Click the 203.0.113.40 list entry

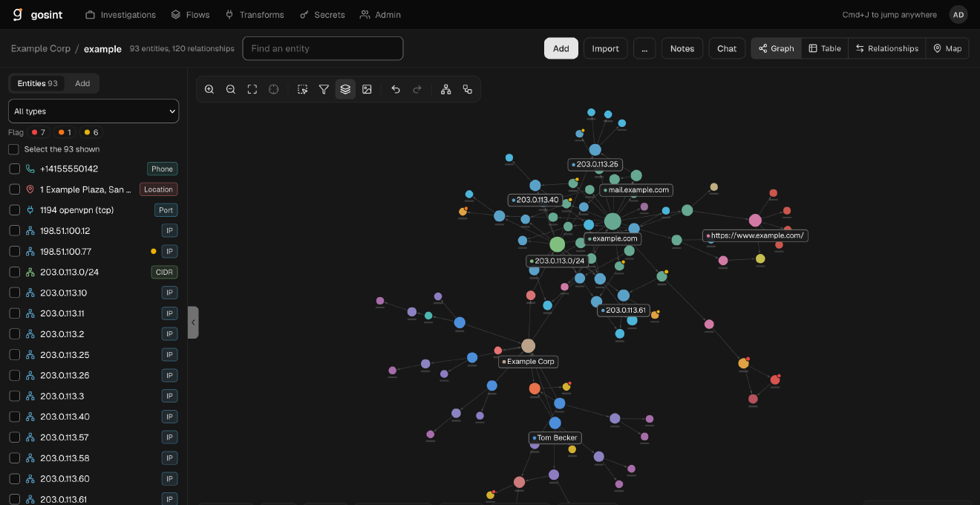click(94, 417)
